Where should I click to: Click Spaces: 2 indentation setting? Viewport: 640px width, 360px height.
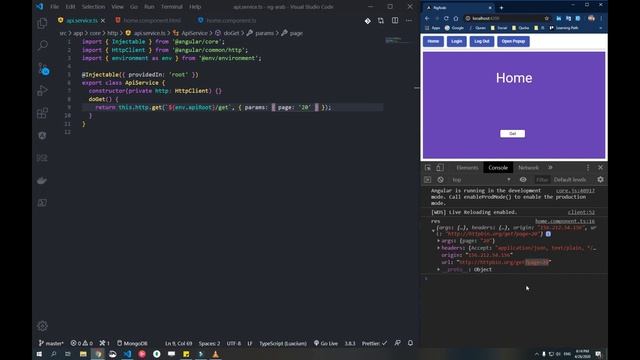click(209, 343)
